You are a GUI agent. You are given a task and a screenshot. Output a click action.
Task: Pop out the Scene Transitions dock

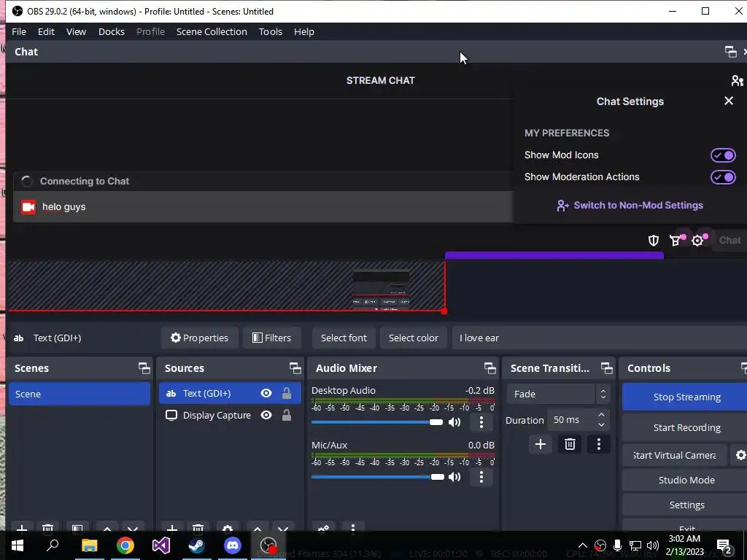tap(606, 368)
